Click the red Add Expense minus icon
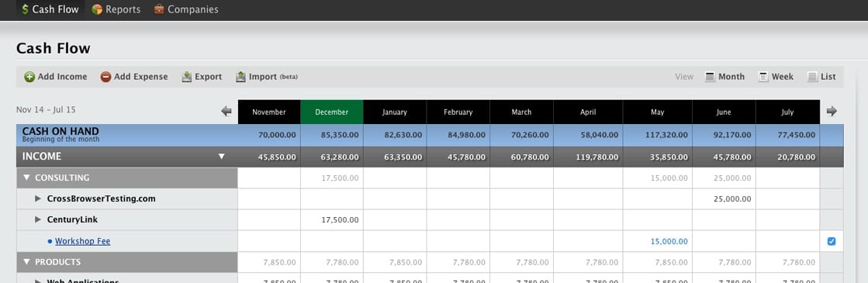 (x=105, y=77)
